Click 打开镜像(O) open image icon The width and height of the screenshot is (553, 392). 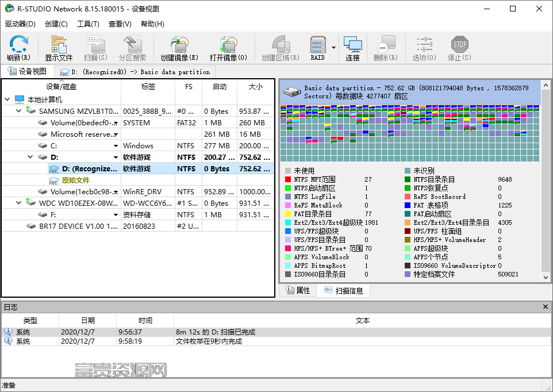[228, 44]
